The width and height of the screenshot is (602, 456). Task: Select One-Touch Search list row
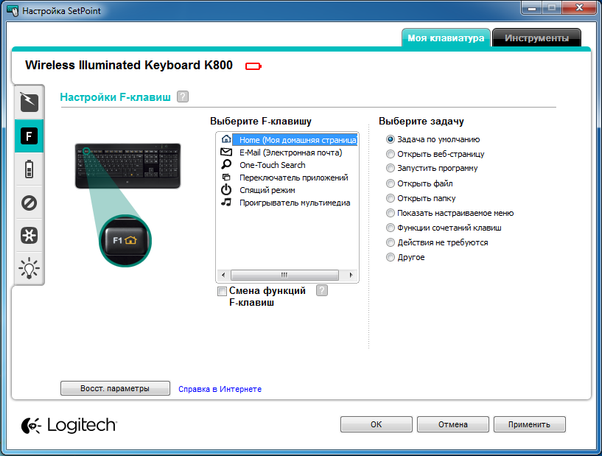coord(288,165)
